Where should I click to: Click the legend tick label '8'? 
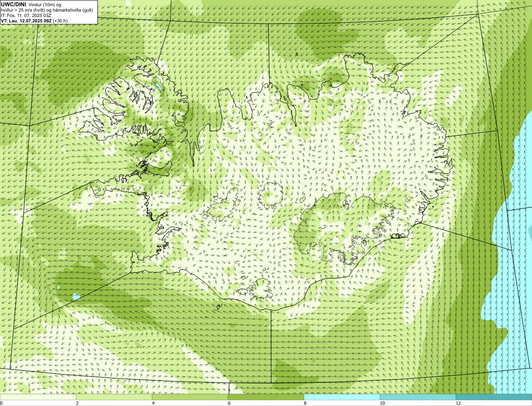point(305,403)
